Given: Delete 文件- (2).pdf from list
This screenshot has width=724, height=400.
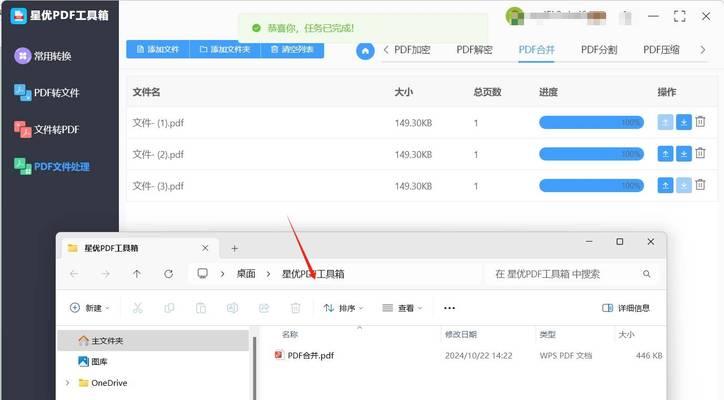Looking at the screenshot, I should pos(700,153).
